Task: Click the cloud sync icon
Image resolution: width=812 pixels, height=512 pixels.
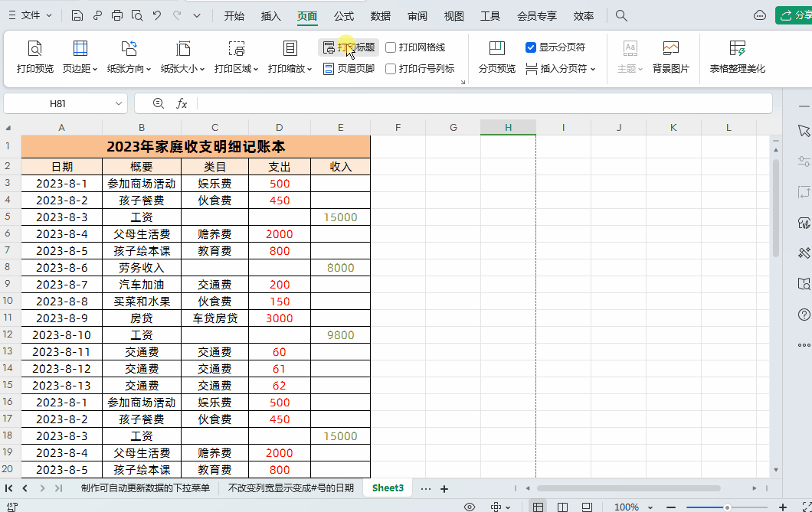Action: point(760,15)
